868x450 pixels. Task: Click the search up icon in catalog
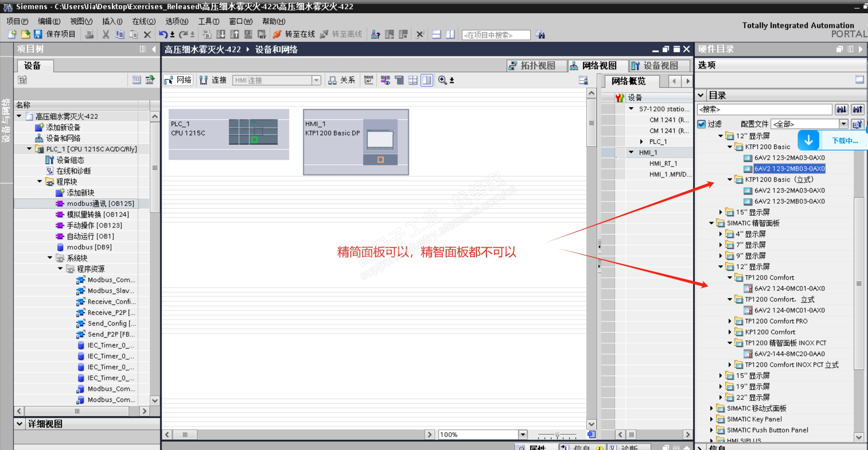(x=857, y=109)
